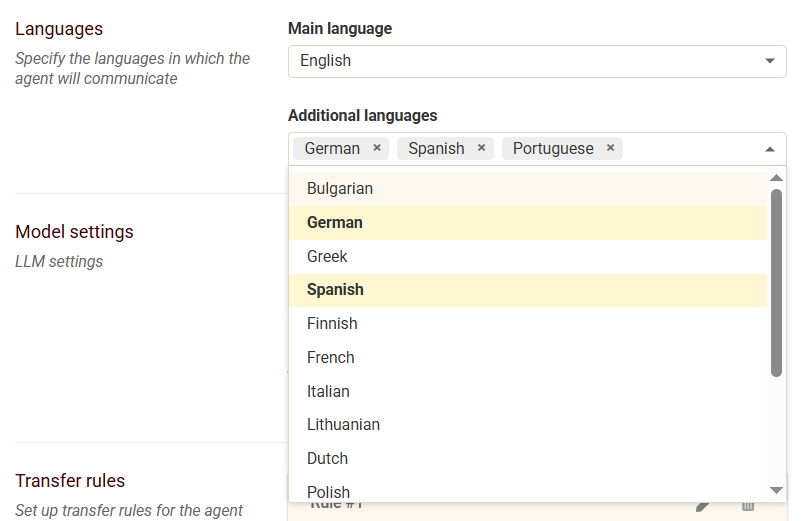
Task: Select Bulgarian from the language list
Action: pos(528,189)
